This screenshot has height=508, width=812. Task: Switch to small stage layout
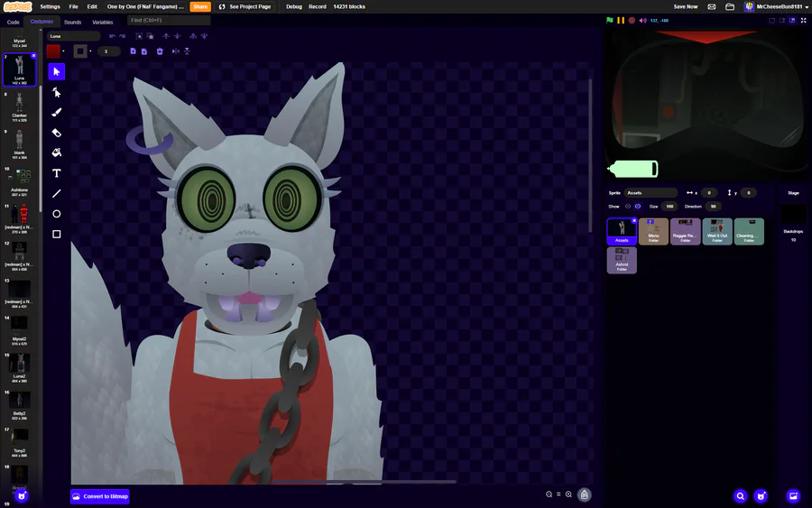tap(771, 20)
